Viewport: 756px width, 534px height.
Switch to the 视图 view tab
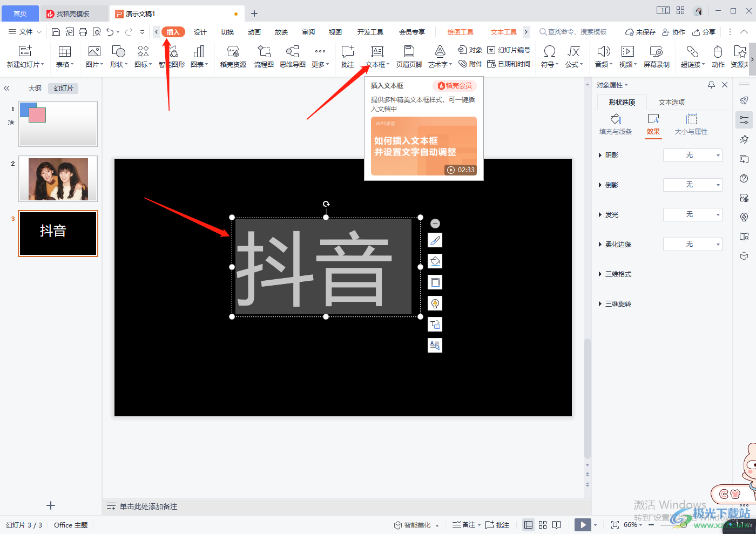[335, 32]
